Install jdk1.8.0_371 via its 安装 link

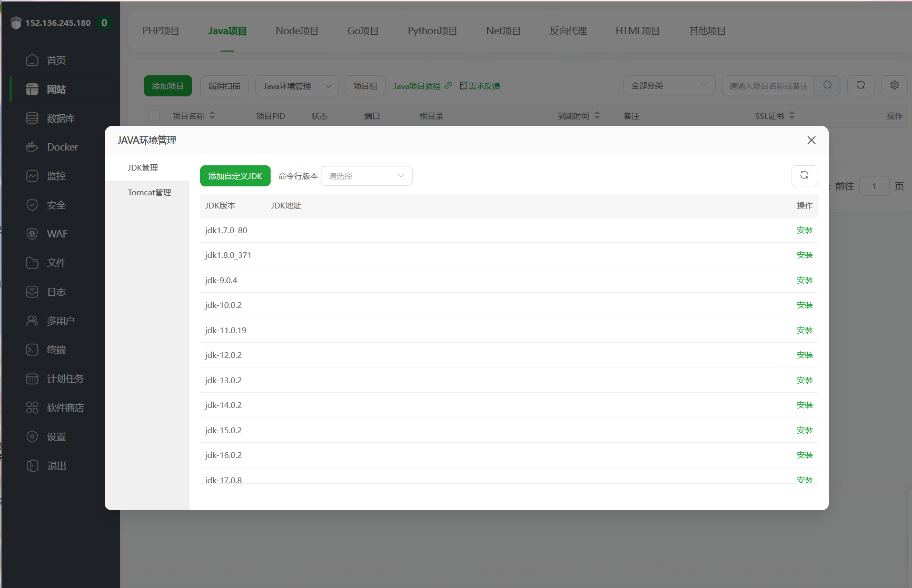pos(804,255)
